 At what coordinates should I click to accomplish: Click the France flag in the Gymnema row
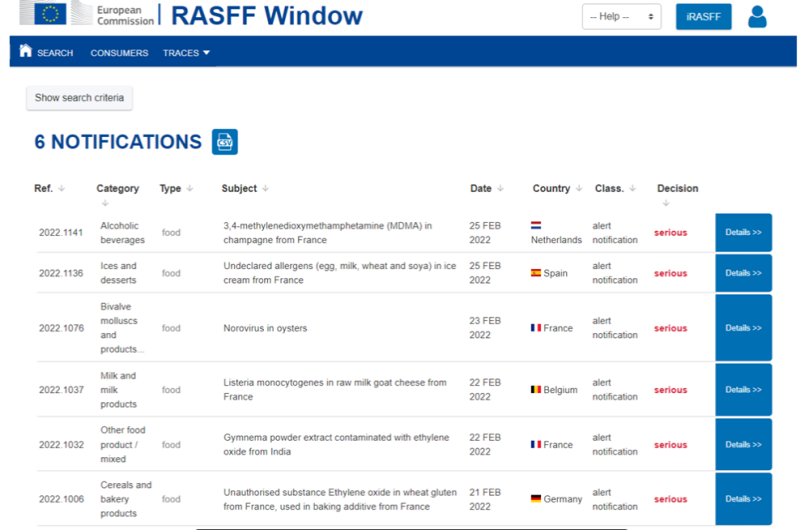(536, 444)
